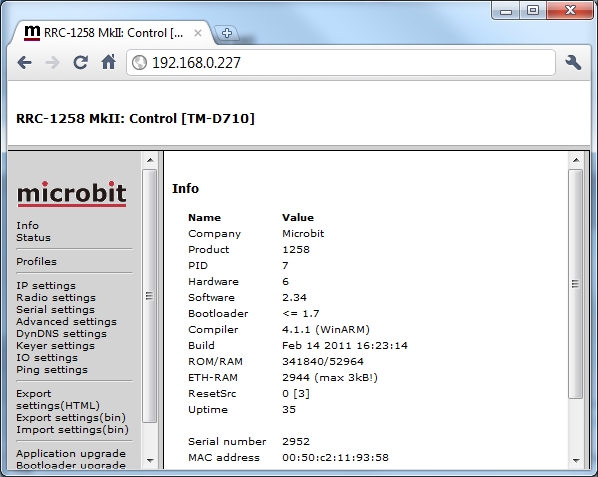Click the Info panel scrollbar up arrow
The height and width of the screenshot is (477, 598).
click(576, 160)
